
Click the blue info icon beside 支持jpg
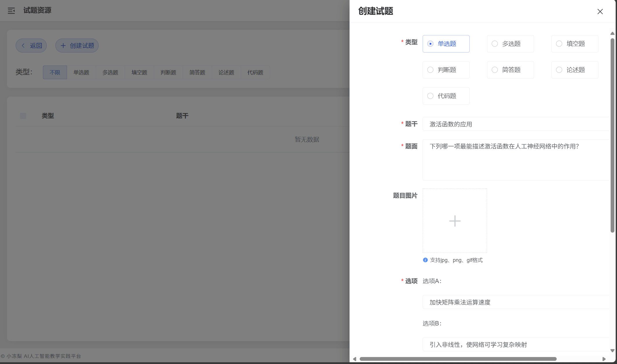pyautogui.click(x=425, y=260)
